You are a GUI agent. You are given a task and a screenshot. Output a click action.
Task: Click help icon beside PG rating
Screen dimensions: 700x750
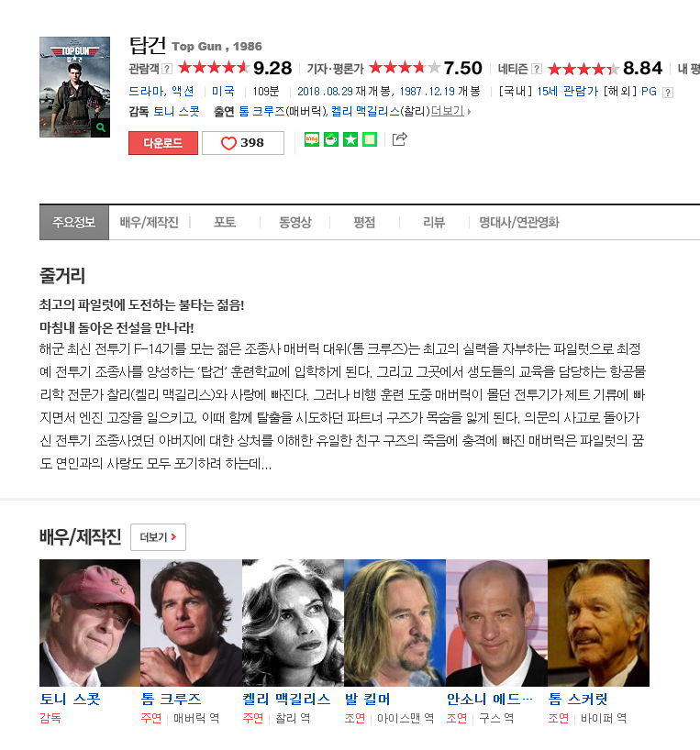pos(668,93)
